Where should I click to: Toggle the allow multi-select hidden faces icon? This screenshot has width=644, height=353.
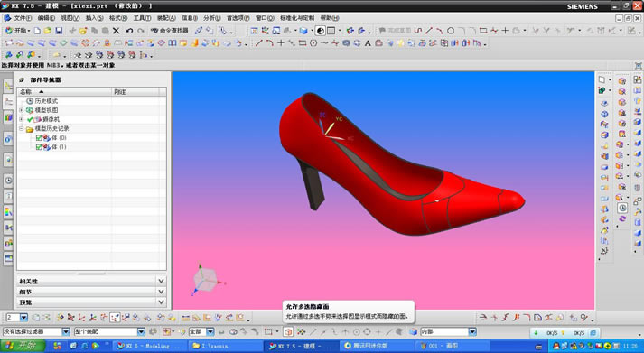point(288,331)
